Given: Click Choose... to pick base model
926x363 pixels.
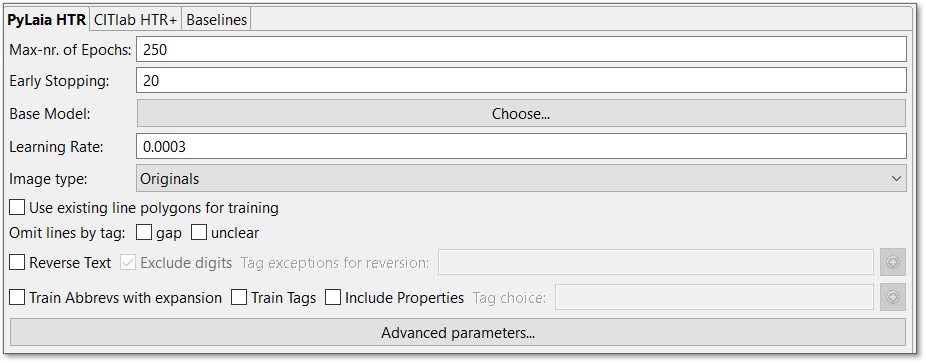Looking at the screenshot, I should [521, 113].
